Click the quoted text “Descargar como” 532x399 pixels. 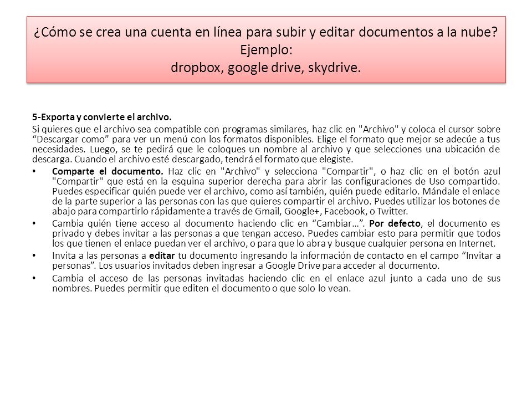tap(70, 140)
